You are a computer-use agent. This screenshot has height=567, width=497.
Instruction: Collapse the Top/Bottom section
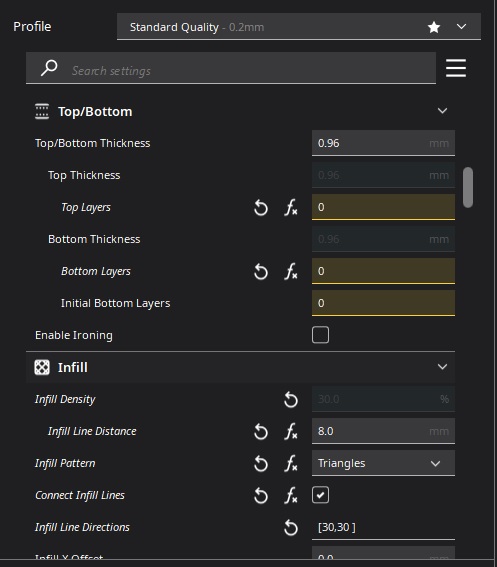coord(442,111)
